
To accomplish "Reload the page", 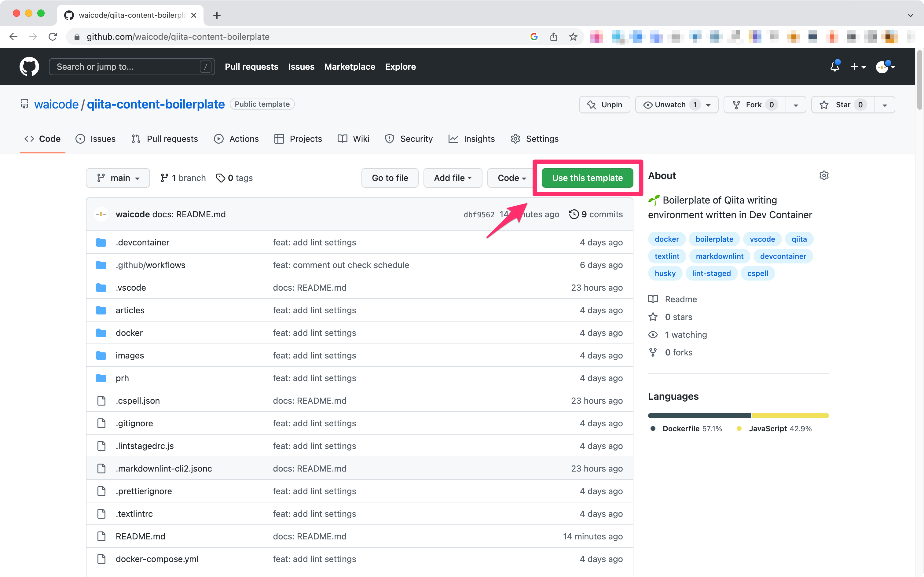I will (53, 37).
